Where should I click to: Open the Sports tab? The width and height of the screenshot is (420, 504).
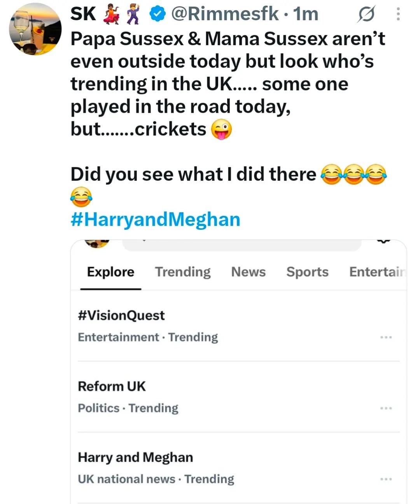coord(307,272)
